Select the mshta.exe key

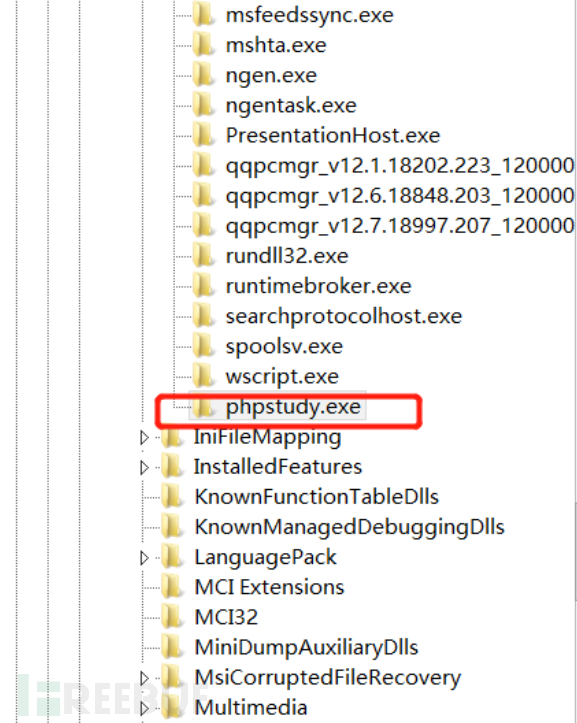coord(276,45)
